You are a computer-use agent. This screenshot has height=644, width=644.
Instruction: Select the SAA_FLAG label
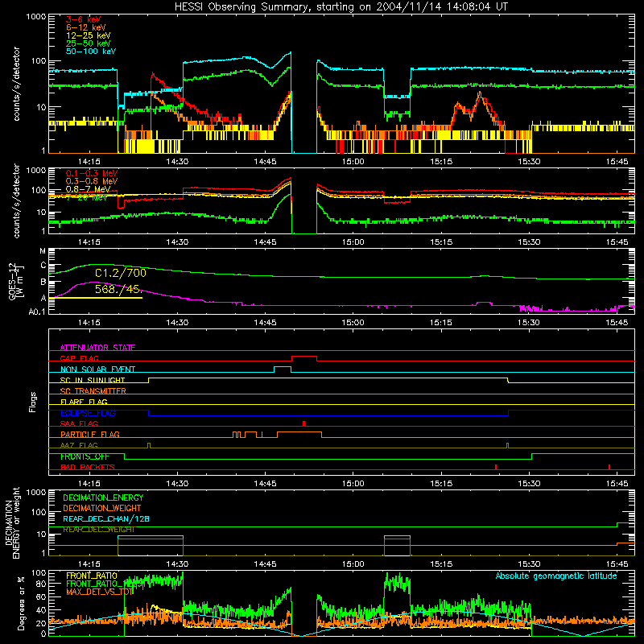[x=79, y=423]
